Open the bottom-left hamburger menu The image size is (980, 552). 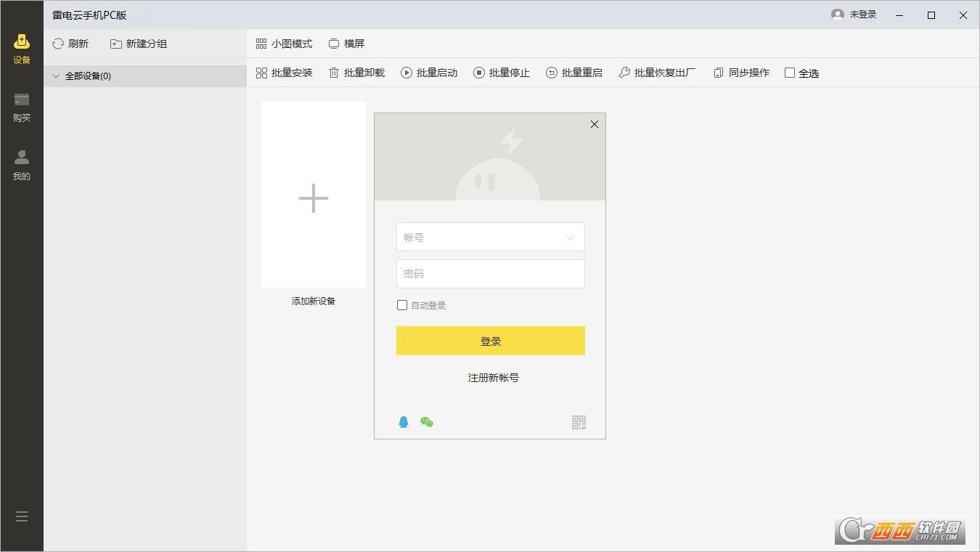point(21,516)
